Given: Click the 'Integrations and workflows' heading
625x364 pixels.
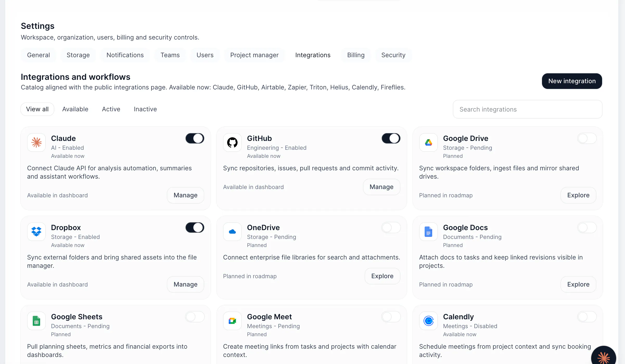Looking at the screenshot, I should coord(75,77).
